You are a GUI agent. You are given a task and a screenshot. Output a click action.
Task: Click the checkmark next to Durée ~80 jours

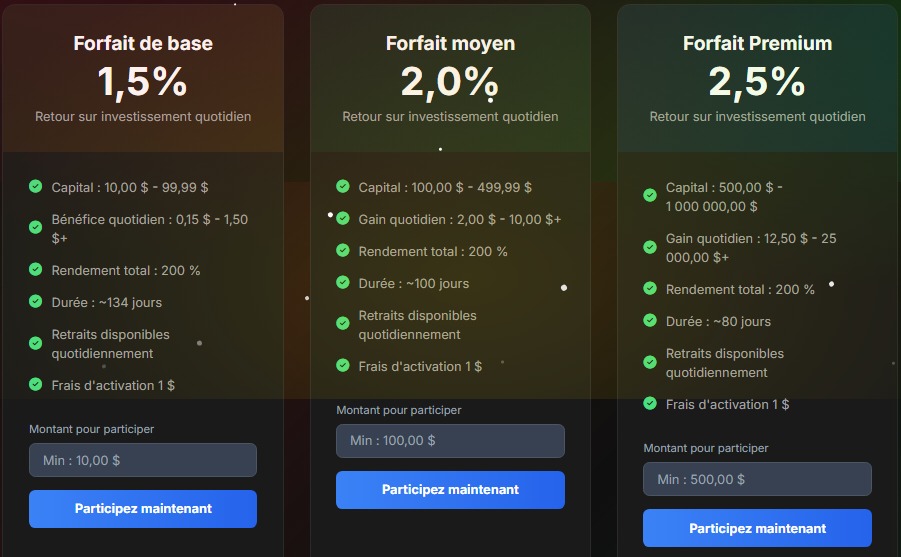650,321
